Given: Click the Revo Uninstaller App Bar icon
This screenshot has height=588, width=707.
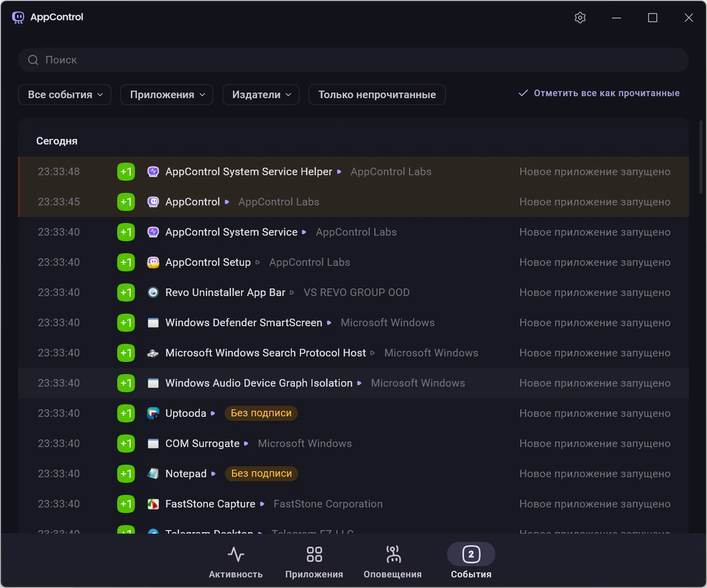Looking at the screenshot, I should click(x=153, y=292).
